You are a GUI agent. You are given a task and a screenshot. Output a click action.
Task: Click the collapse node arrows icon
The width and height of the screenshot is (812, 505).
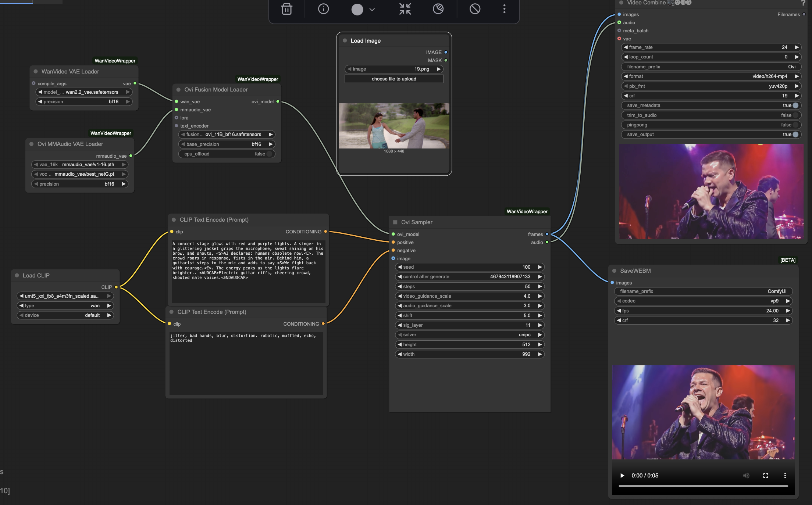(x=405, y=9)
